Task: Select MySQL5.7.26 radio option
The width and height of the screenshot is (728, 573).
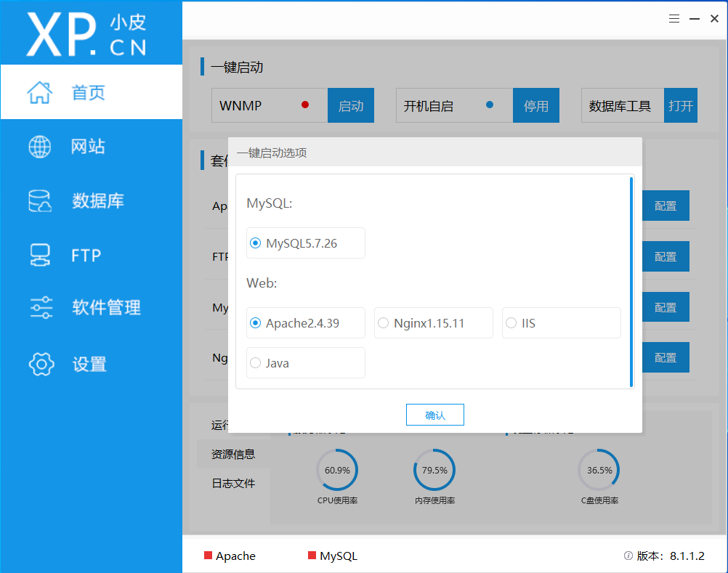Action: (305, 243)
